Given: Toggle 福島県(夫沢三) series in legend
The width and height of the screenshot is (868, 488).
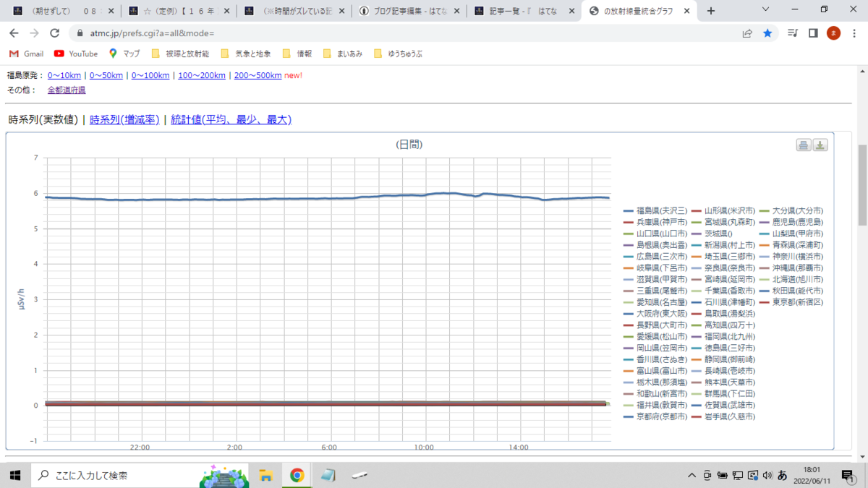Looking at the screenshot, I should [655, 210].
